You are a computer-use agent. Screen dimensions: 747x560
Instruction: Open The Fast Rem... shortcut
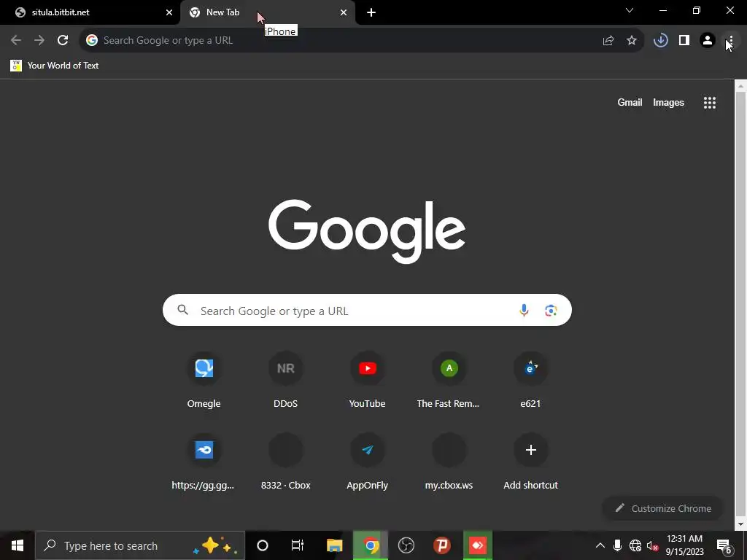pos(449,381)
